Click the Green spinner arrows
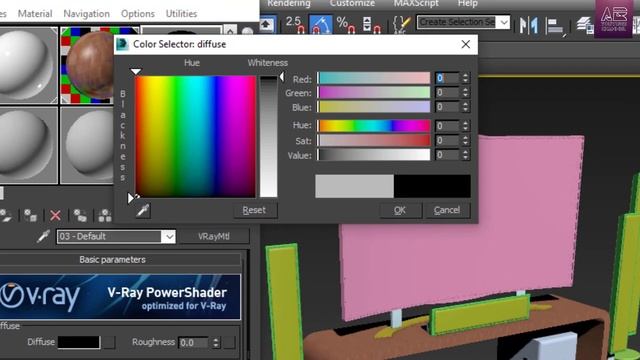Screen dimensions: 640x360 pos(465,92)
